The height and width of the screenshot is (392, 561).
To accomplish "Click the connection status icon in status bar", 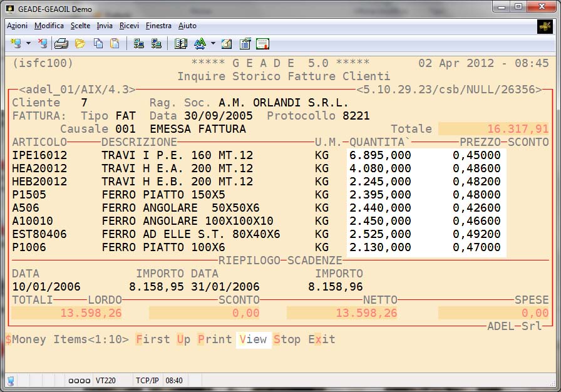I will point(11,380).
